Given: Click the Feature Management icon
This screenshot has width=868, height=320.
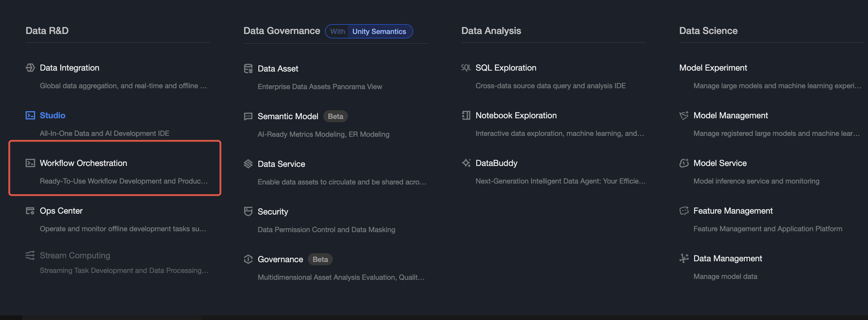Looking at the screenshot, I should point(684,211).
